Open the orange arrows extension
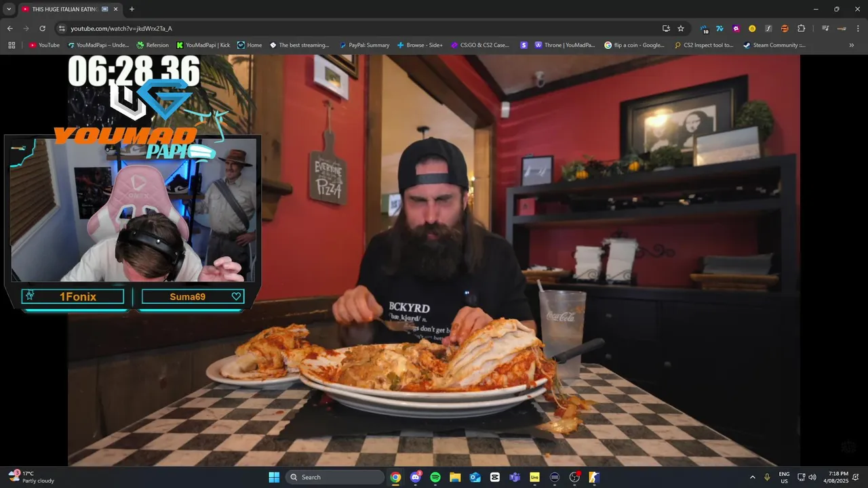 785,28
